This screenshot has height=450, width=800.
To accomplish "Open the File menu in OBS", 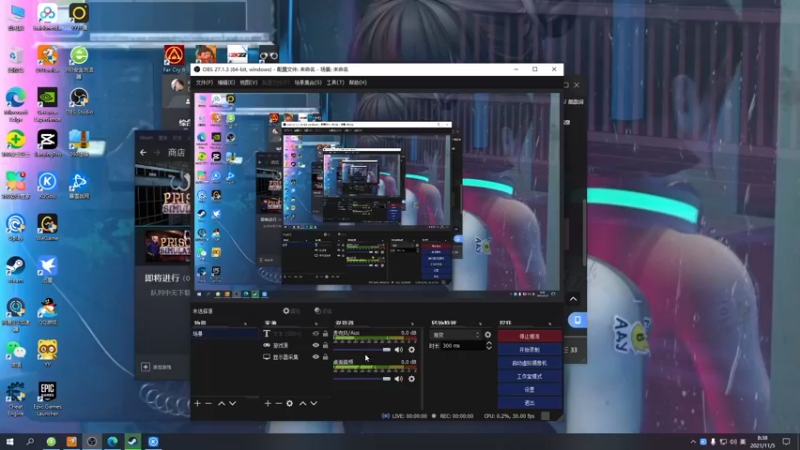I will 204,83.
